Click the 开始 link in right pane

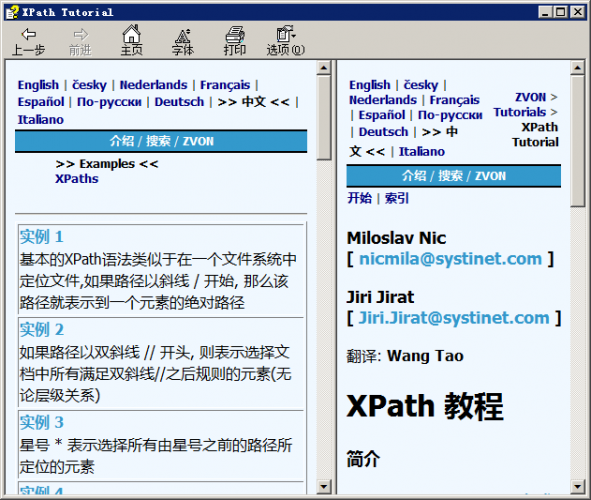360,198
